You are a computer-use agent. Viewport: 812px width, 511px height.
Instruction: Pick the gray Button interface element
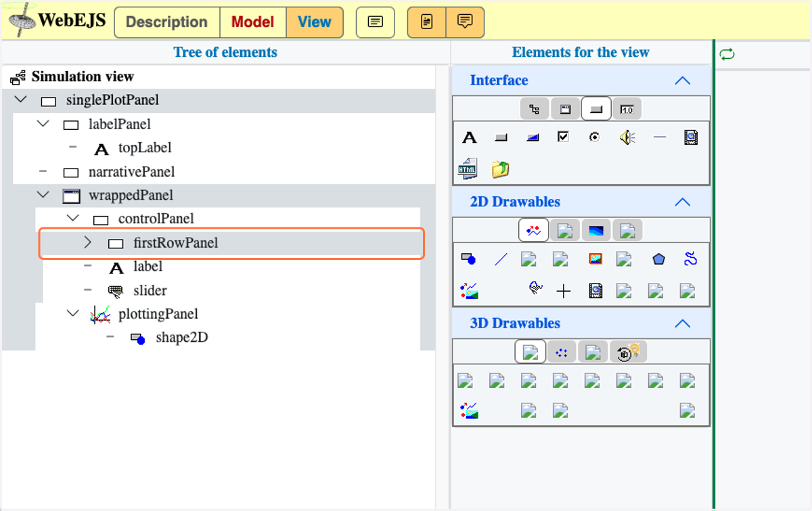501,137
